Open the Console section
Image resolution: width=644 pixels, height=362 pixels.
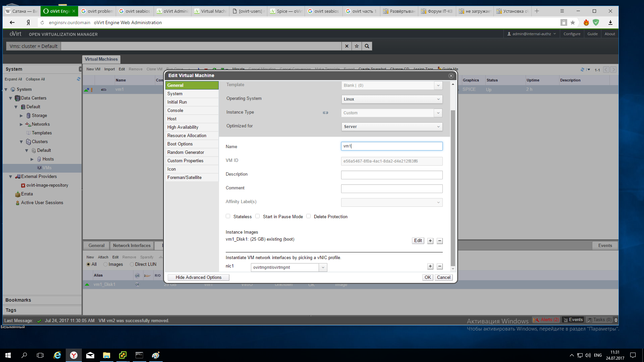(x=192, y=111)
